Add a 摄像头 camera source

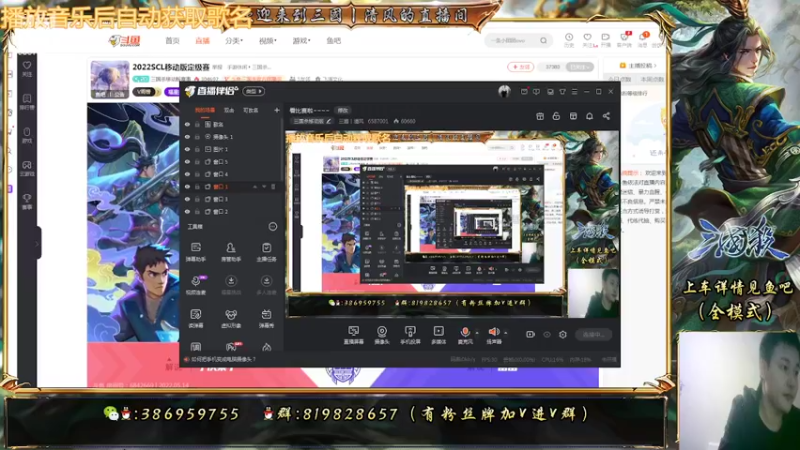(382, 335)
